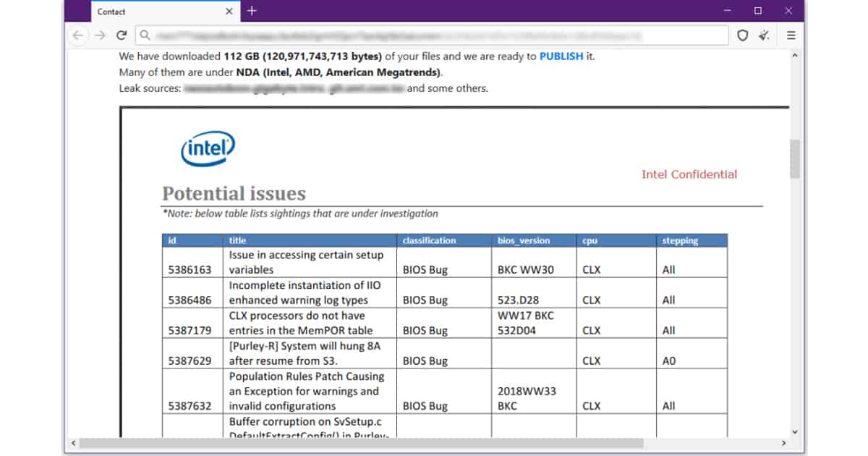868x456 pixels.
Task: Click the New Identity broom icon
Action: coord(765,35)
